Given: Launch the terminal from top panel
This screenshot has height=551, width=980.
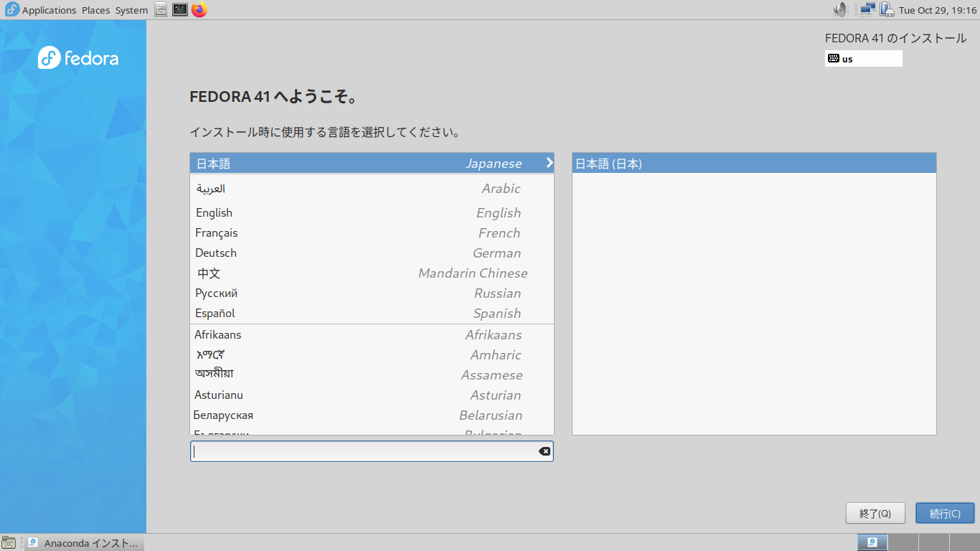Looking at the screenshot, I should pyautogui.click(x=180, y=10).
